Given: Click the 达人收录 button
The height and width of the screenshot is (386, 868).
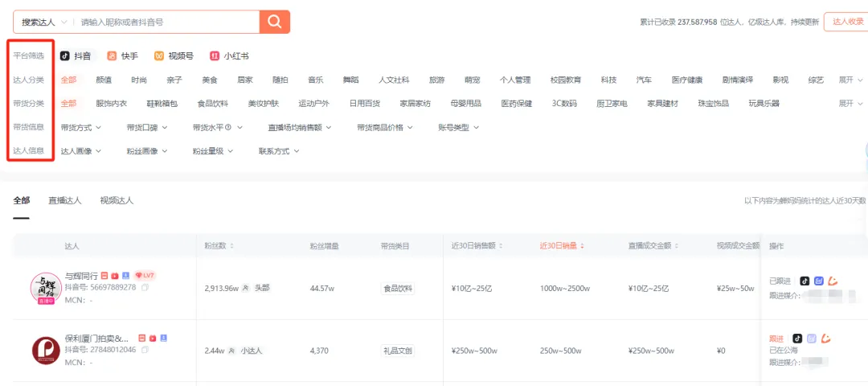Looking at the screenshot, I should pos(844,22).
